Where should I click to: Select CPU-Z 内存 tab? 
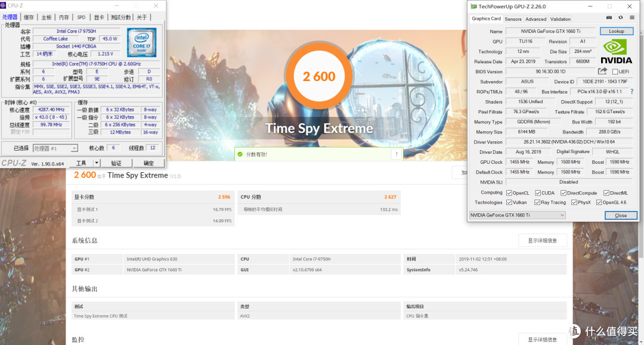(x=64, y=17)
